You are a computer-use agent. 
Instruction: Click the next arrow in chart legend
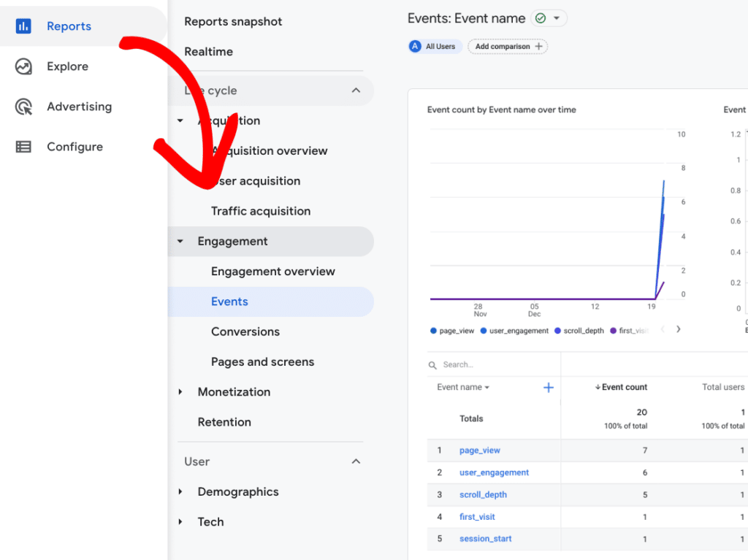click(678, 329)
